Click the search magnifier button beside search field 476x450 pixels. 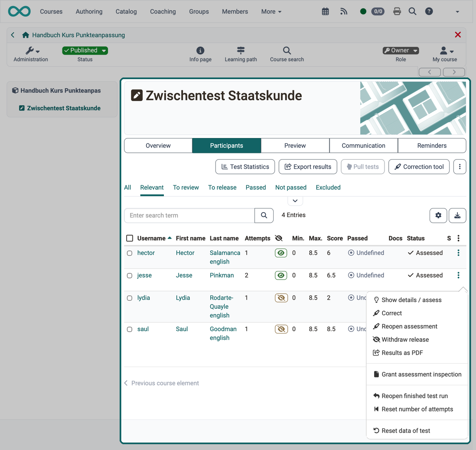click(264, 215)
